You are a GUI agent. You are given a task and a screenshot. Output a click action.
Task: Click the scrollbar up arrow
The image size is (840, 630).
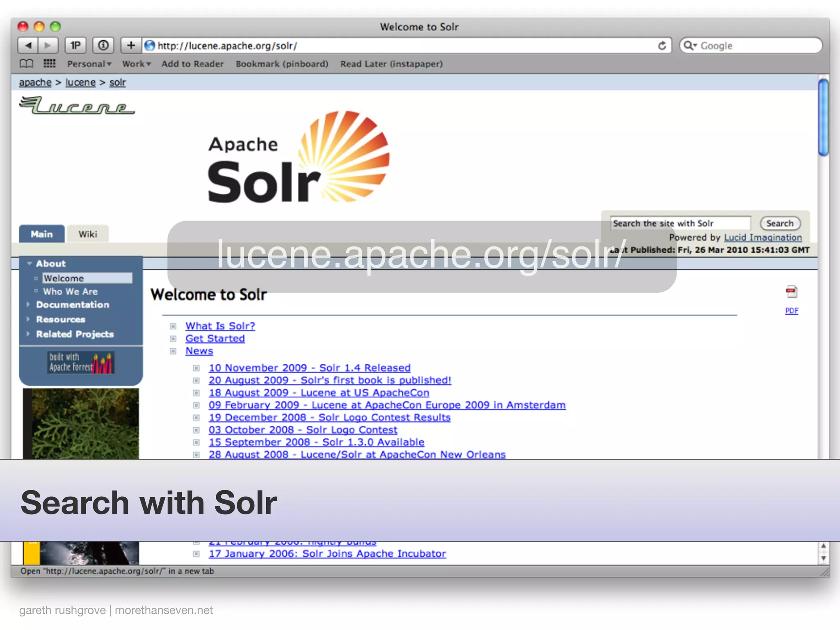[823, 546]
